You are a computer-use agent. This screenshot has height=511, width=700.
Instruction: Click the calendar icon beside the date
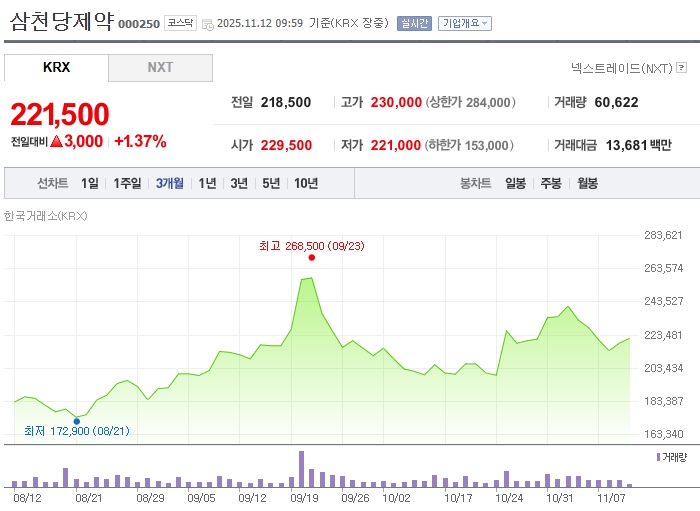pyautogui.click(x=207, y=24)
